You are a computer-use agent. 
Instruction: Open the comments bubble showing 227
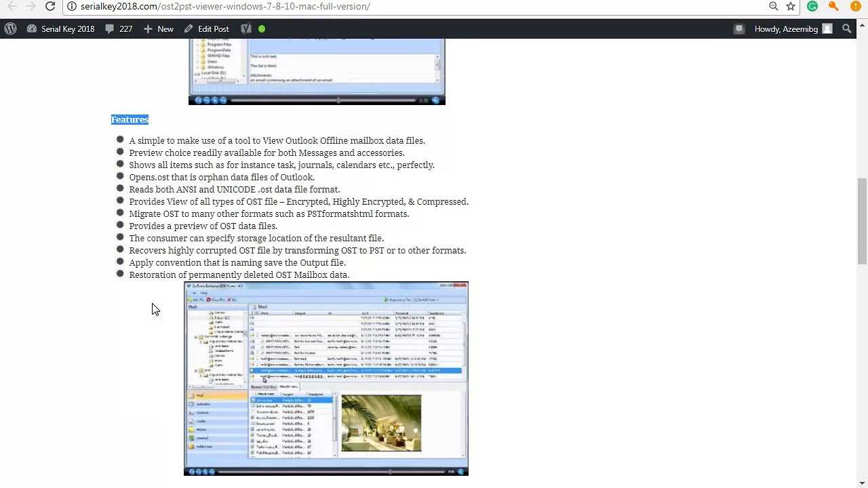(x=119, y=29)
